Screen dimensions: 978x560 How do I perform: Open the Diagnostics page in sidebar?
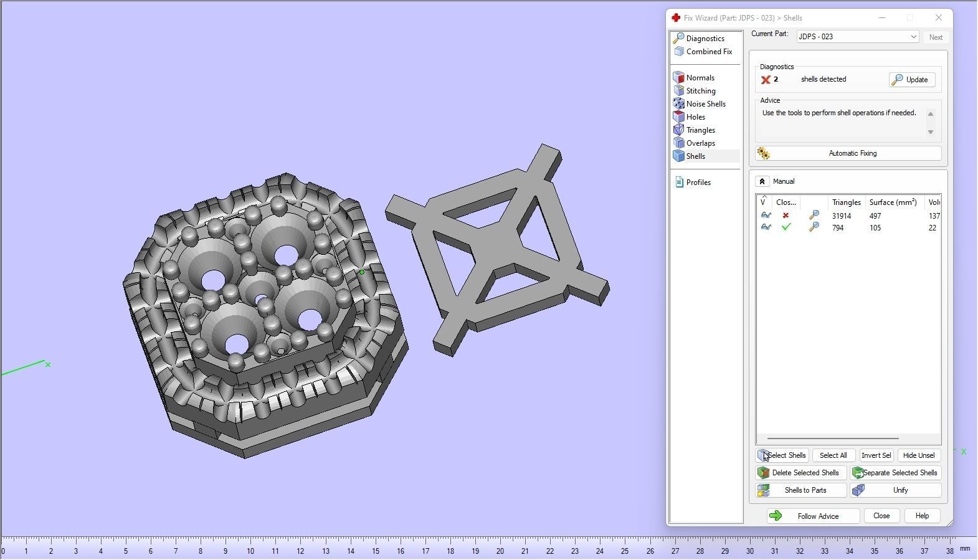point(705,39)
